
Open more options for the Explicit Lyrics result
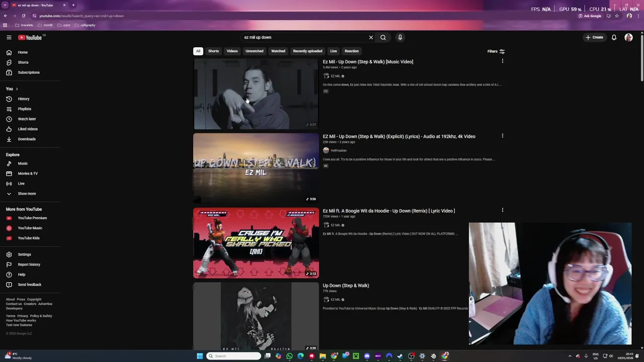click(502, 136)
